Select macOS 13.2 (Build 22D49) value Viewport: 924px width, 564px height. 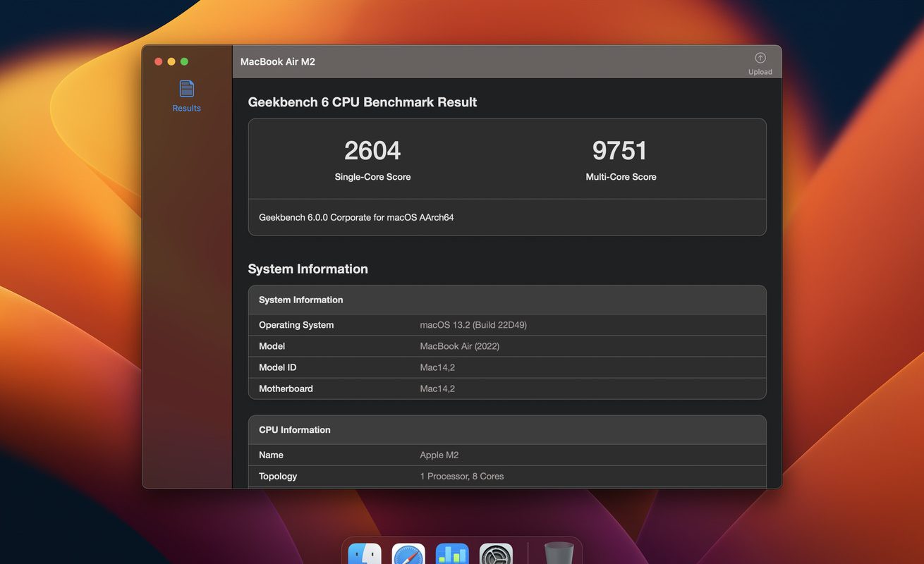point(473,325)
